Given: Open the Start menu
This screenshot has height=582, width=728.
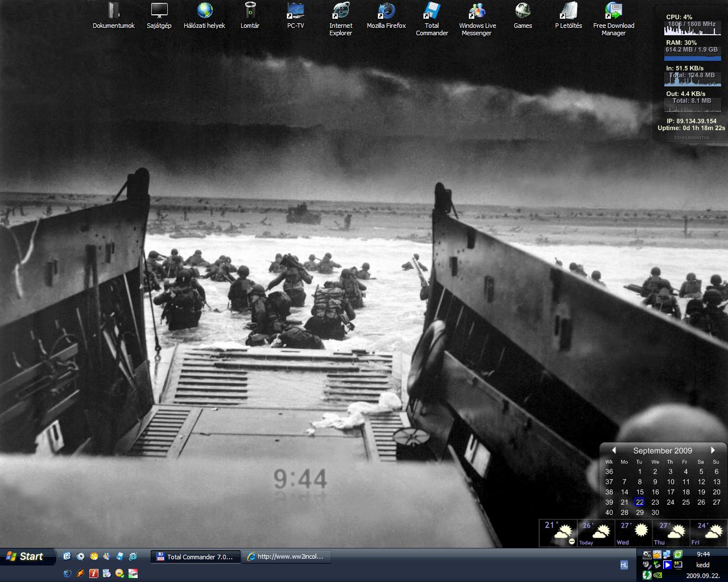Looking at the screenshot, I should [28, 556].
